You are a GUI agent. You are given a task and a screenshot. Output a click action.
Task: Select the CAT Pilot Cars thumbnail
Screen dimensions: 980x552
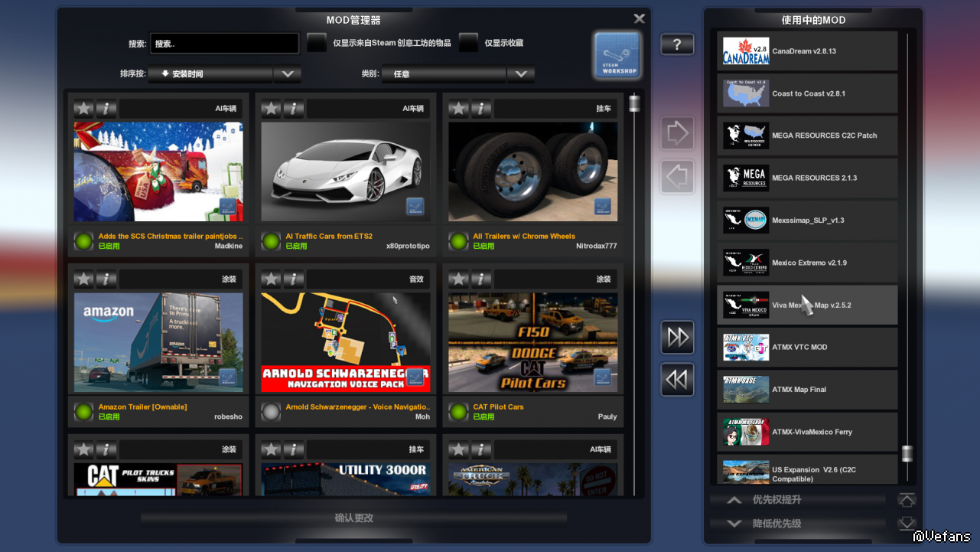point(533,342)
